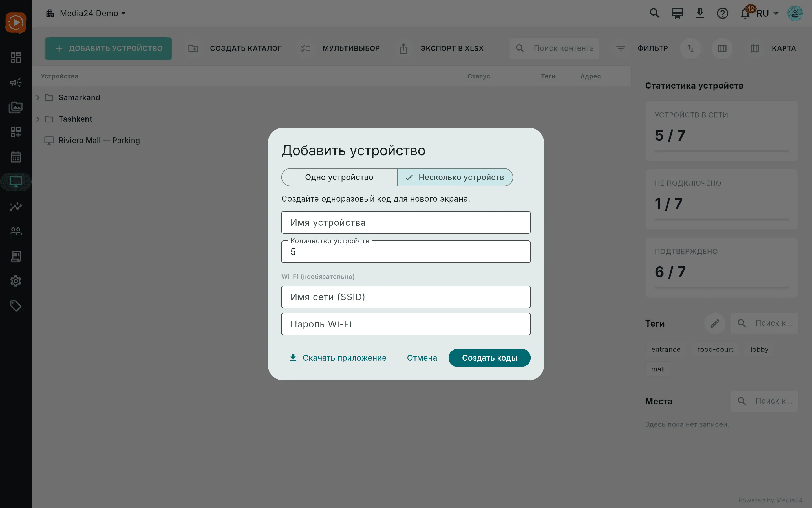This screenshot has width=812, height=508.
Task: Click the КАРТА map icon
Action: point(754,48)
